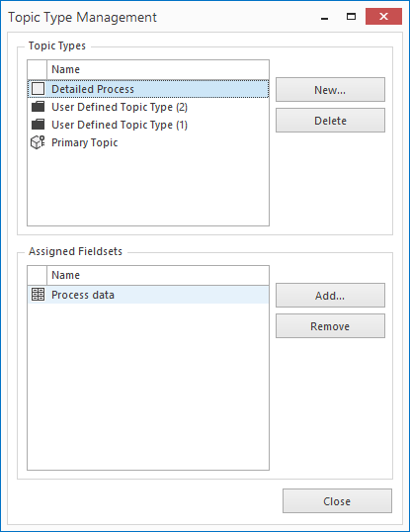Image resolution: width=410 pixels, height=532 pixels.
Task: Click Name column header in Assigned Fieldsets
Action: pos(158,275)
